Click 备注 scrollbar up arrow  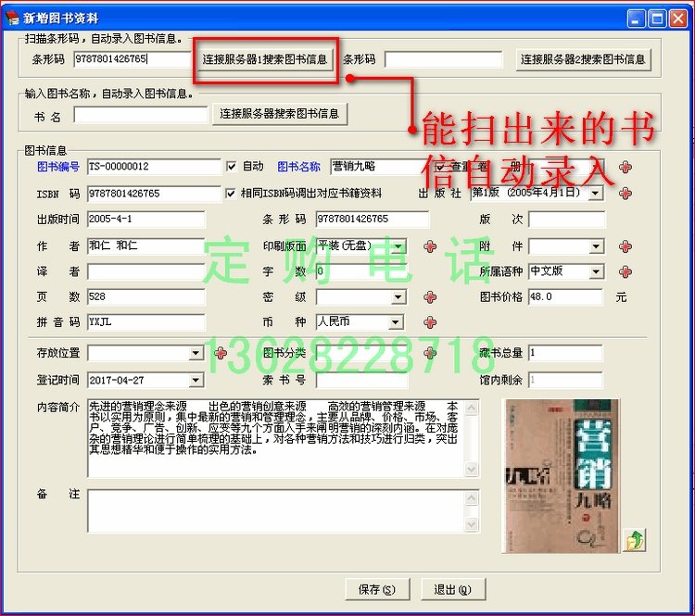tap(472, 498)
